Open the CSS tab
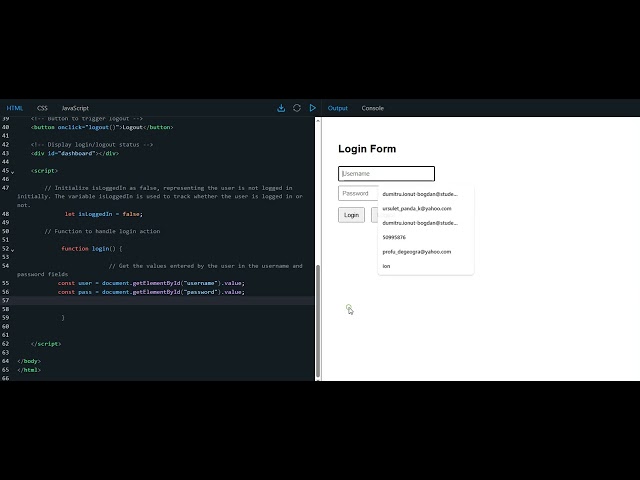The width and height of the screenshot is (640, 480). coord(42,108)
